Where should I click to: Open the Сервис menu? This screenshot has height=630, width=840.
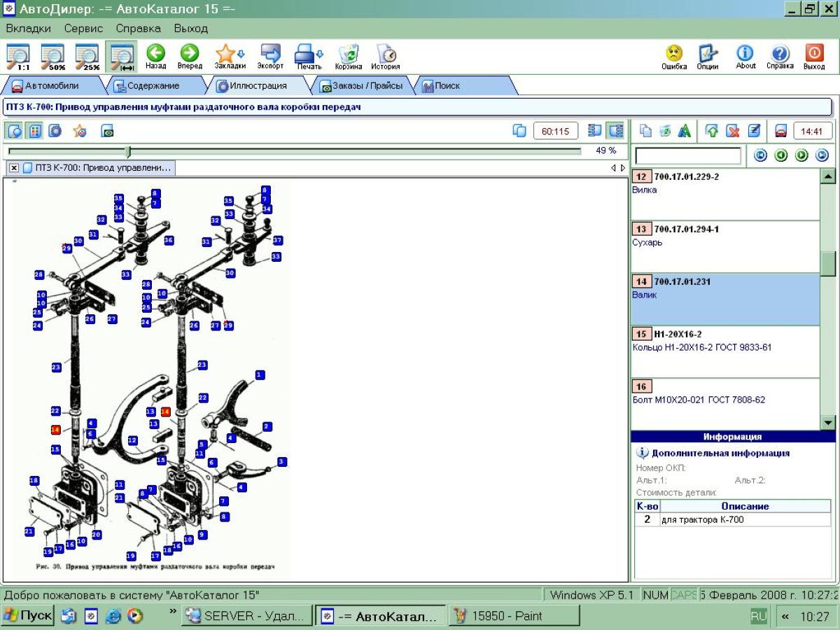(83, 29)
